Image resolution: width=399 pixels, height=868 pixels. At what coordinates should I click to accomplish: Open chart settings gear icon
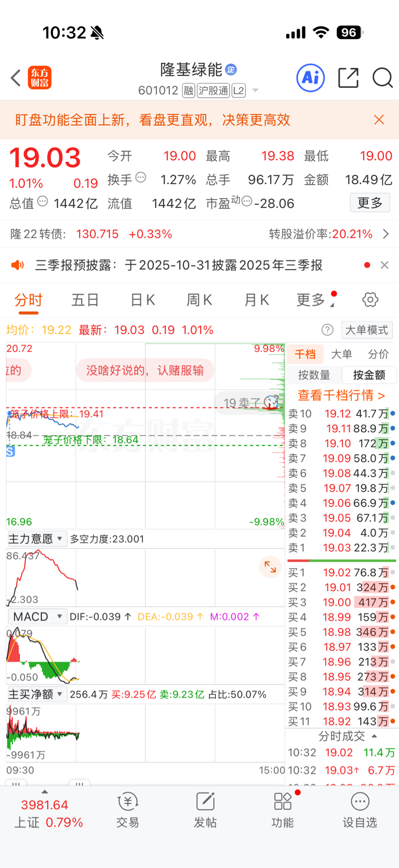tap(370, 300)
